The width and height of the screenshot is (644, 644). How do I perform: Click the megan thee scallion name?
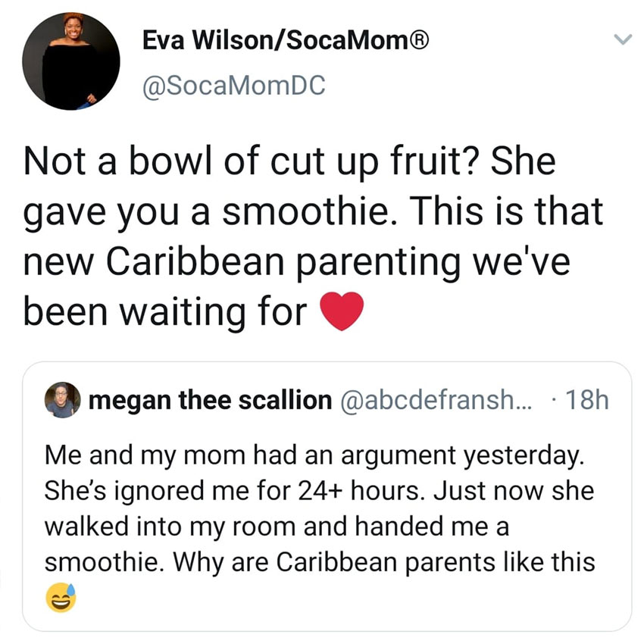tap(210, 400)
